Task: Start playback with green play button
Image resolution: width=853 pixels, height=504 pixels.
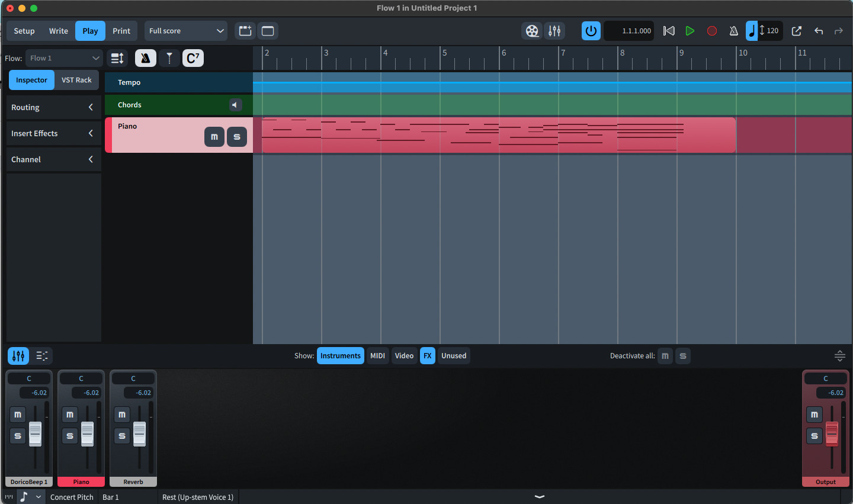Action: 690,31
